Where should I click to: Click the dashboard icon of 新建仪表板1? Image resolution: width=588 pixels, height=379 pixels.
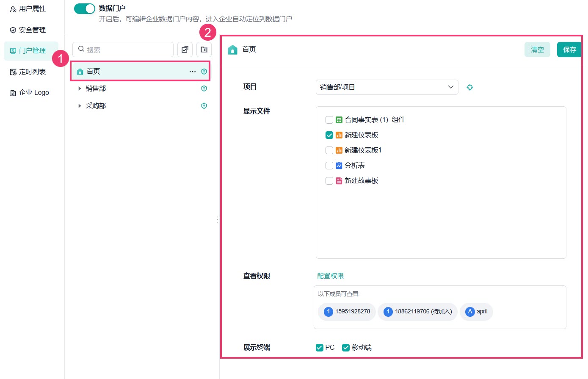point(339,150)
